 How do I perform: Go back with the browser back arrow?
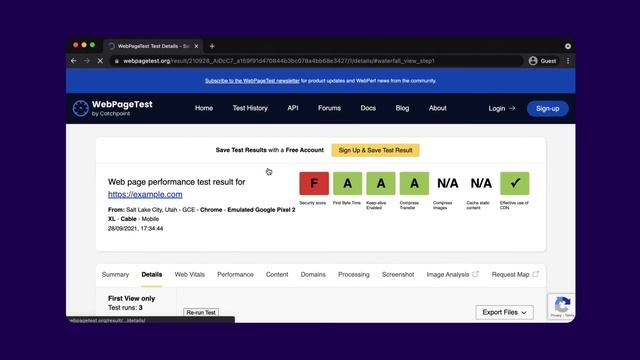pyautogui.click(x=73, y=61)
